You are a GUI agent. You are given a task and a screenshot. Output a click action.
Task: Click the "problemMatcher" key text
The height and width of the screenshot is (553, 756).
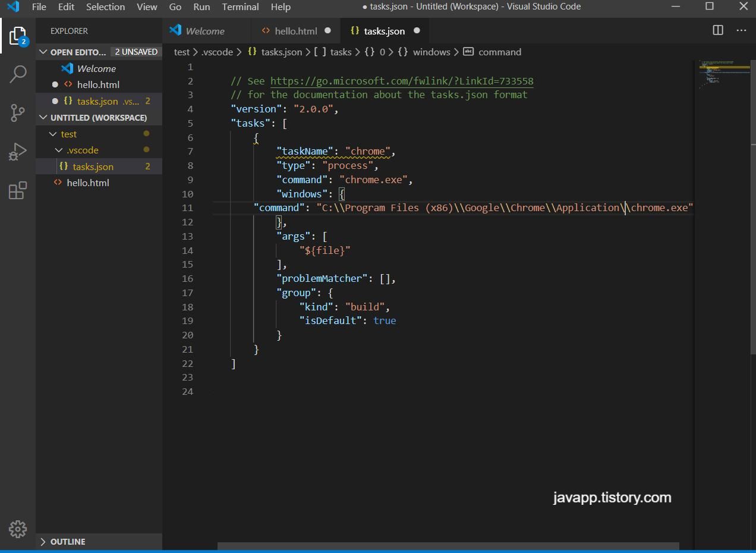(x=322, y=278)
